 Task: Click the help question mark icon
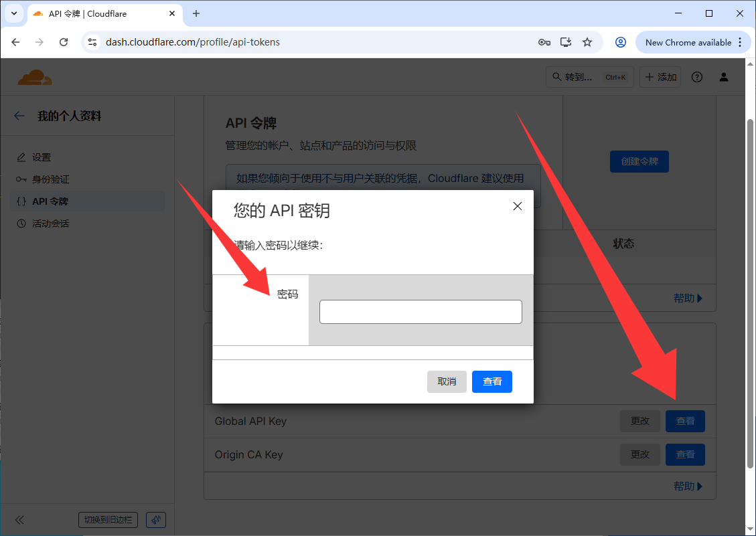click(697, 77)
